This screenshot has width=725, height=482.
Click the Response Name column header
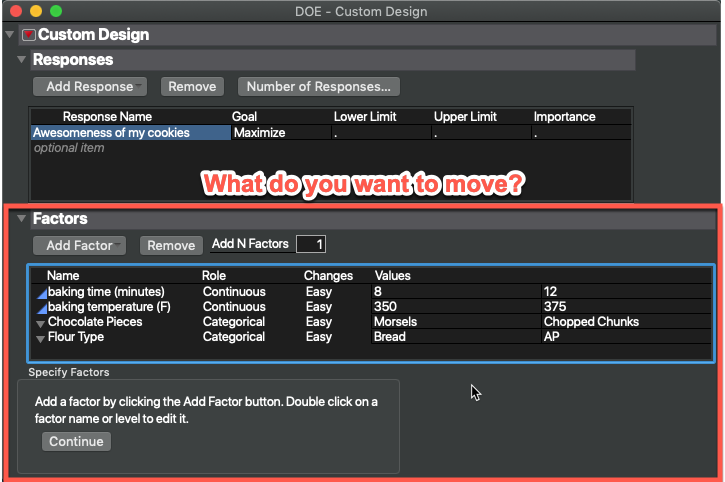click(107, 117)
